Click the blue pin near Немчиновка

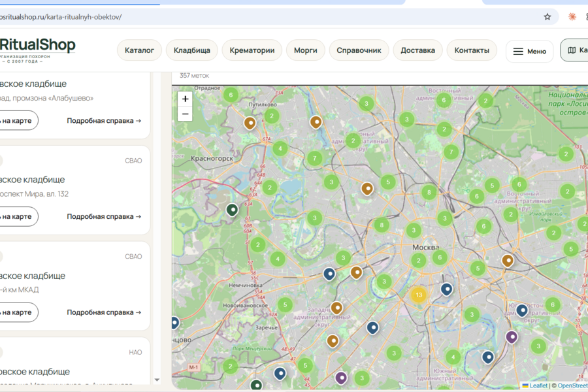[329, 274]
